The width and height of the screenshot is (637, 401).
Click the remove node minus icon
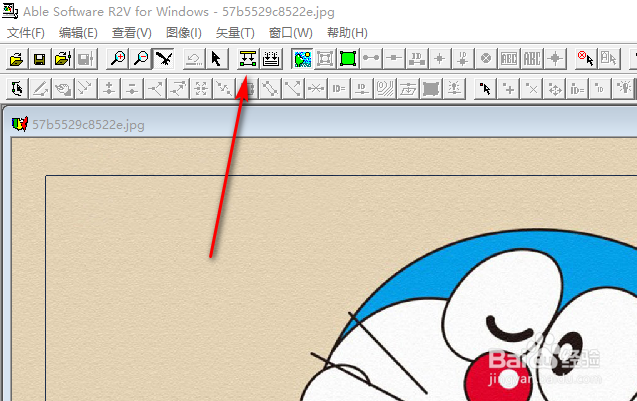coord(132,89)
